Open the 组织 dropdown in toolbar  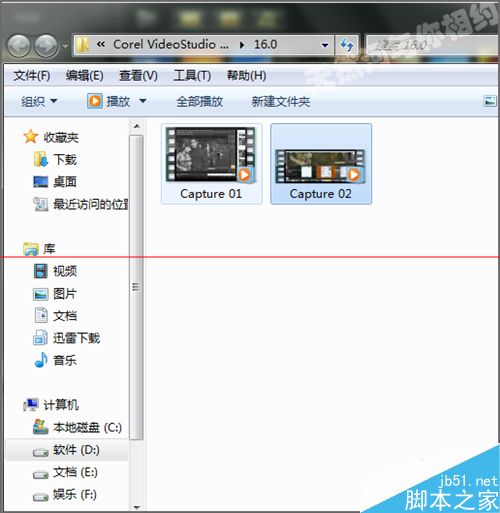tap(39, 101)
